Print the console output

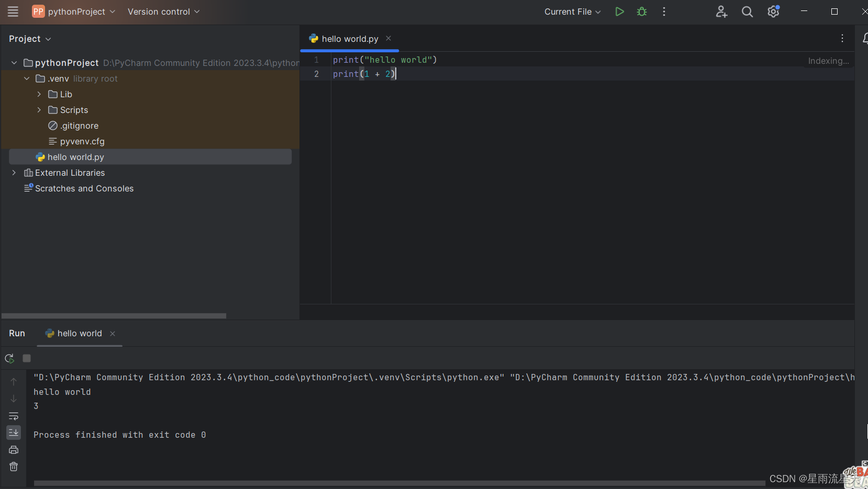[x=14, y=450]
